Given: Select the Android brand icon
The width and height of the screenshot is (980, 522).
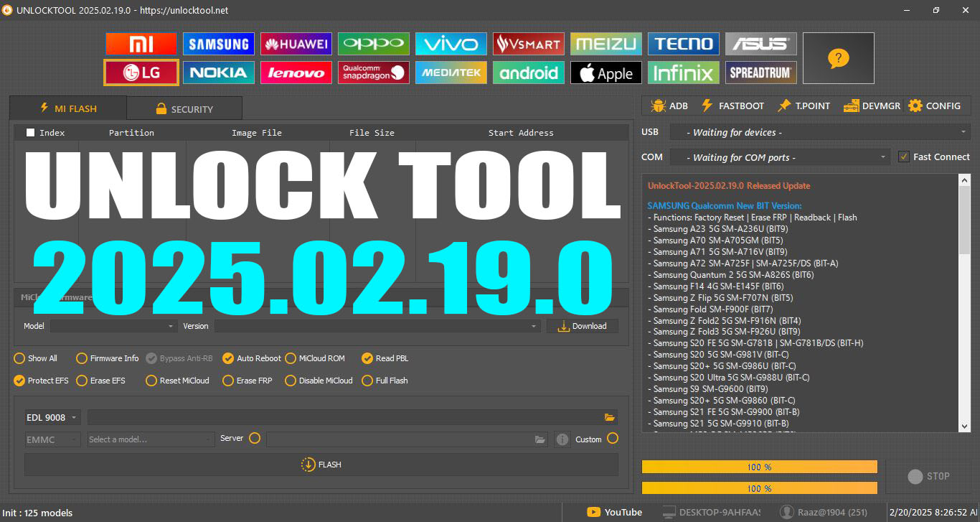Looking at the screenshot, I should point(529,73).
